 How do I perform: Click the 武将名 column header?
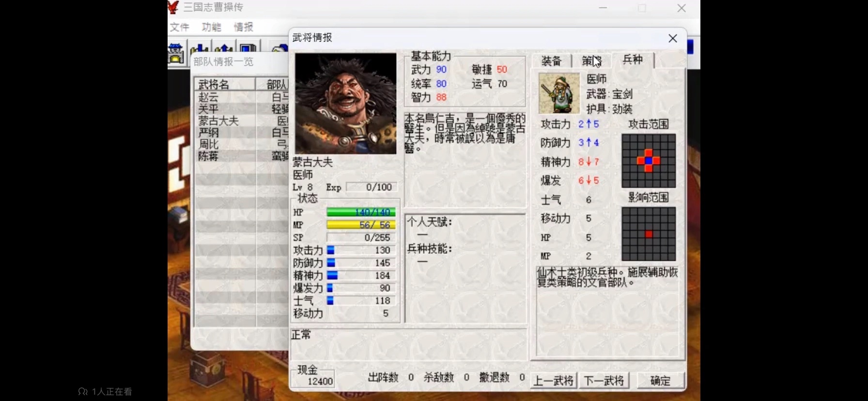(225, 84)
